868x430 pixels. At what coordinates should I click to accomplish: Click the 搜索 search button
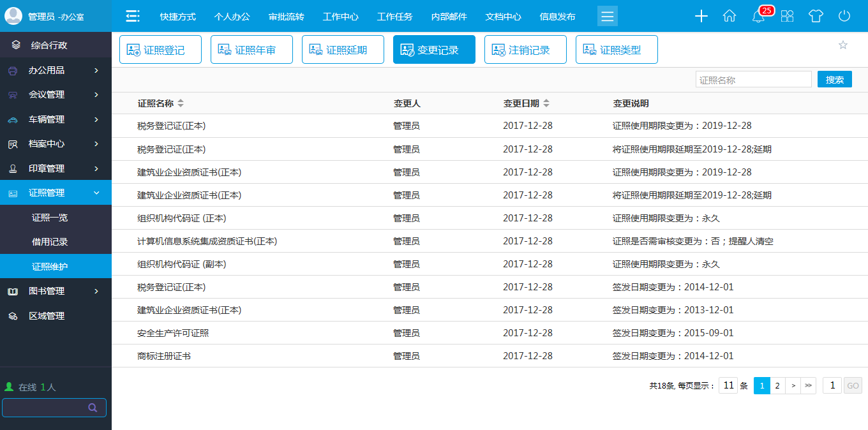coord(834,78)
